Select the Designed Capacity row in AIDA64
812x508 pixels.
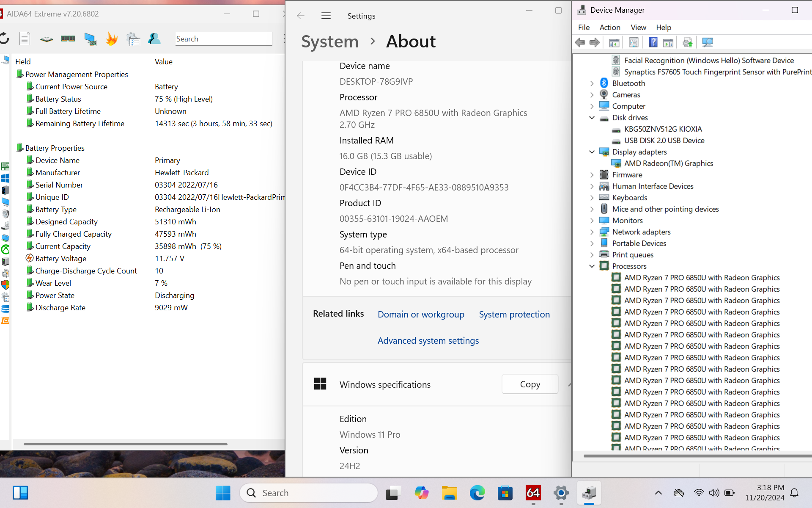[148, 222]
